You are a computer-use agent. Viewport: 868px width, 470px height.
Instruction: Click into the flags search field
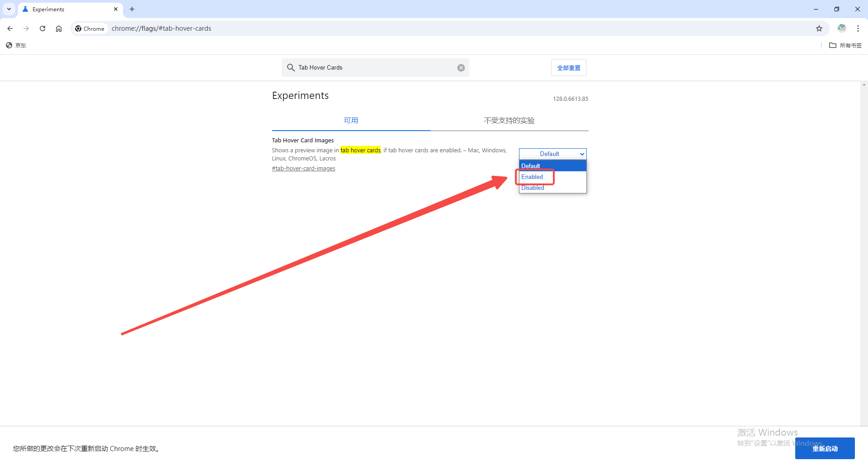click(x=375, y=67)
